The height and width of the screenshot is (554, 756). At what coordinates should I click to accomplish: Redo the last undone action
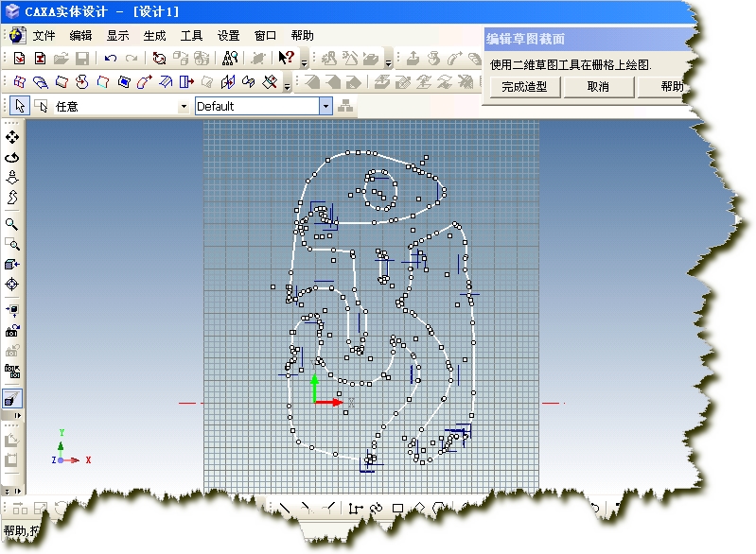coord(132,59)
